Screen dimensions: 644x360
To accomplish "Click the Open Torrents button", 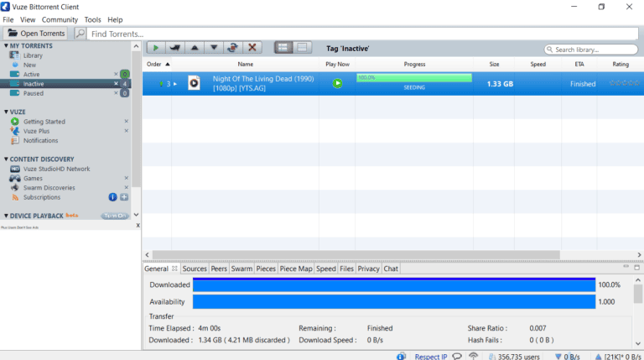I will [36, 34].
